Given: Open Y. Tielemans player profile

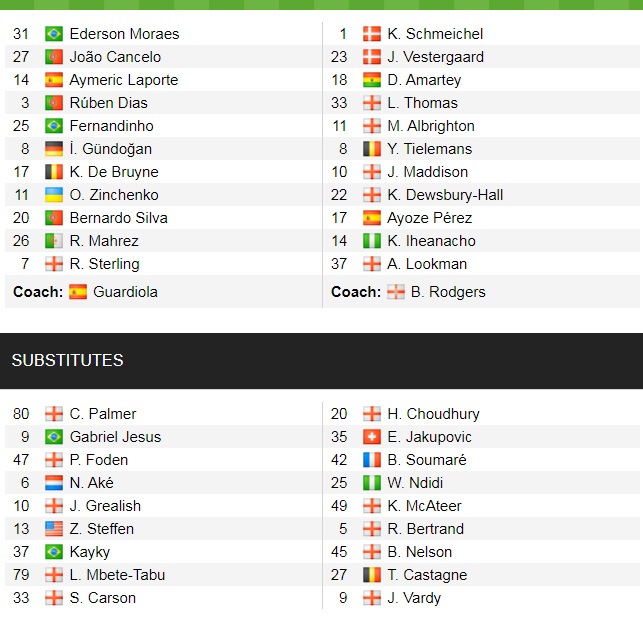Looking at the screenshot, I should point(429,149).
